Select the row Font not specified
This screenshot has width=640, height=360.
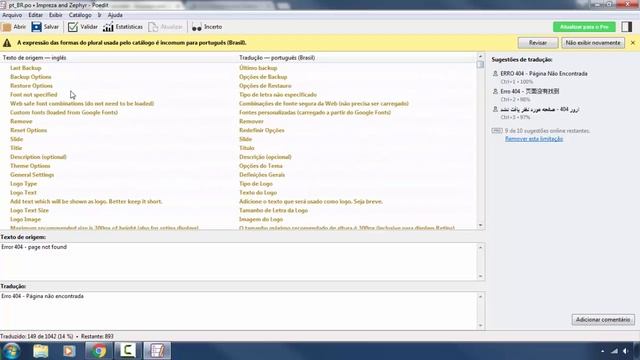[238, 95]
